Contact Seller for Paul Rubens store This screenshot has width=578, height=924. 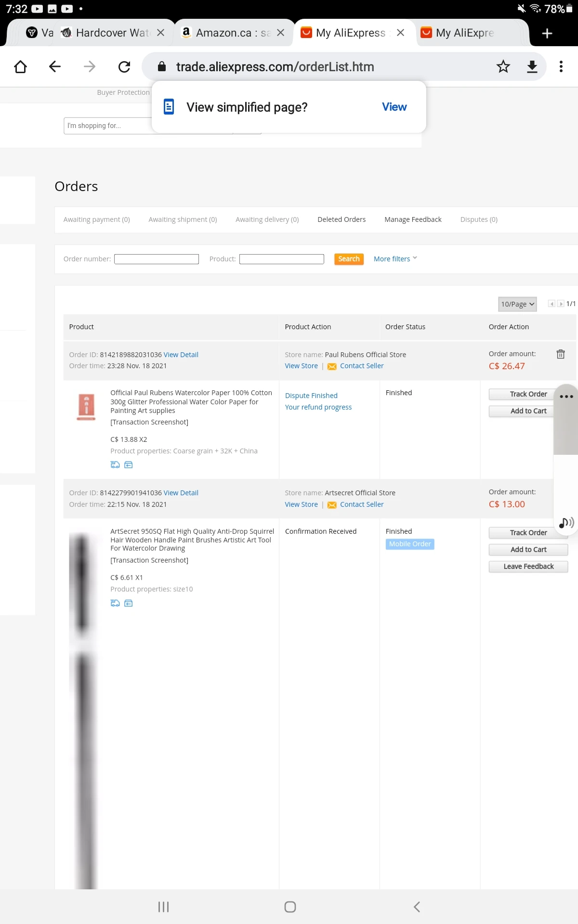point(362,366)
